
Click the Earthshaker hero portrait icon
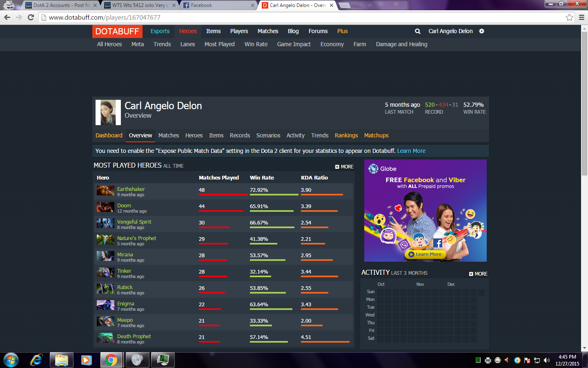click(x=105, y=191)
